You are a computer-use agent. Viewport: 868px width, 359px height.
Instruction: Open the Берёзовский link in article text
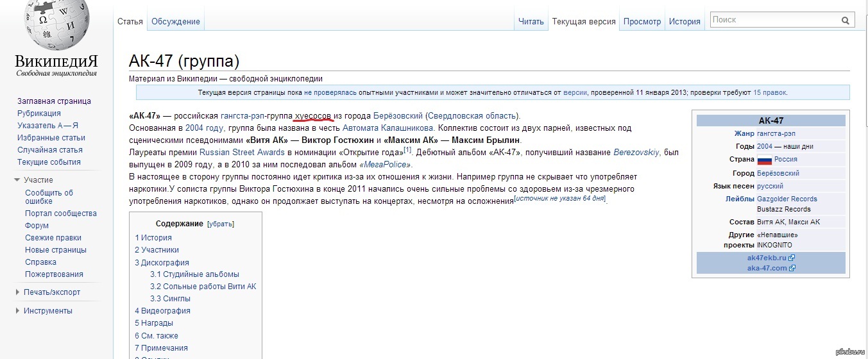pyautogui.click(x=396, y=116)
